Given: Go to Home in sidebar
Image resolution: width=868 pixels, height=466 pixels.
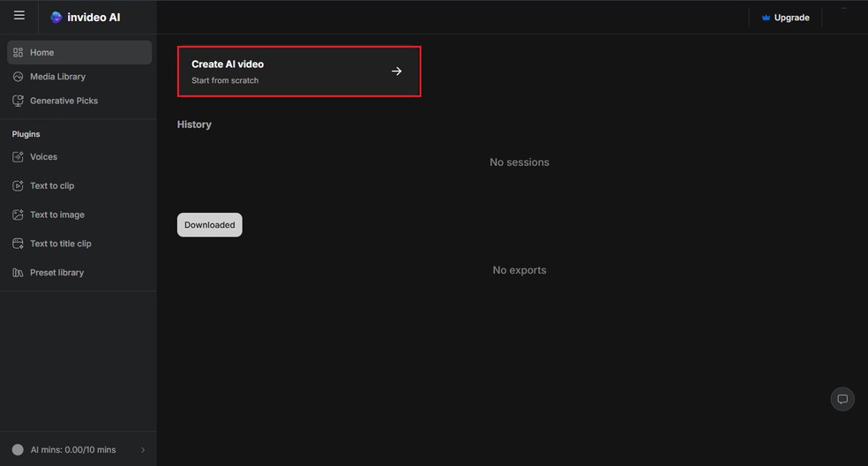Looking at the screenshot, I should [79, 52].
